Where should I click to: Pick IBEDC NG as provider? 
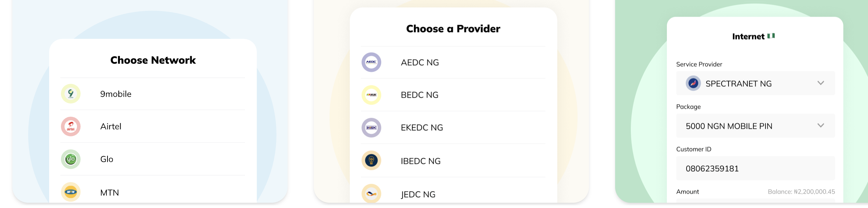tap(421, 161)
